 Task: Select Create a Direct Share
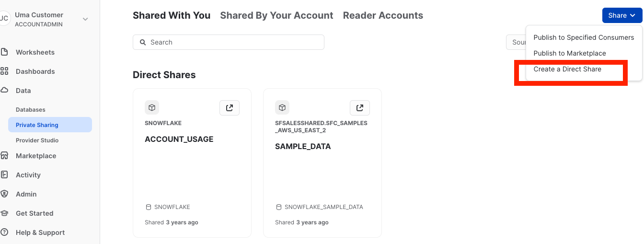[567, 69]
